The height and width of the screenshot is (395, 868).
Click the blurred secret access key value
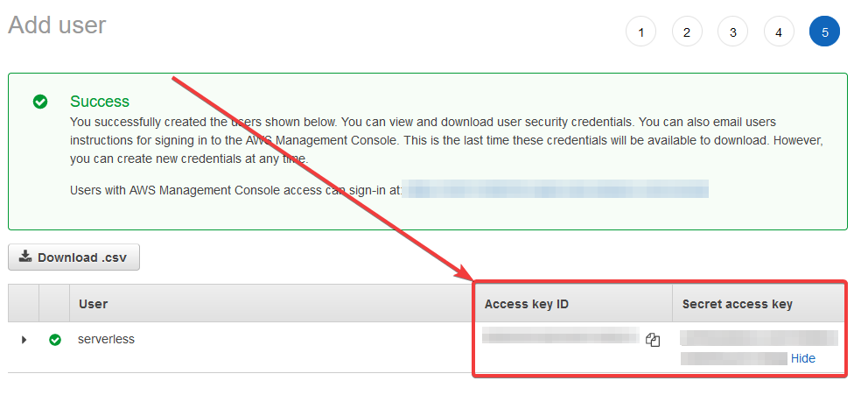(759, 348)
